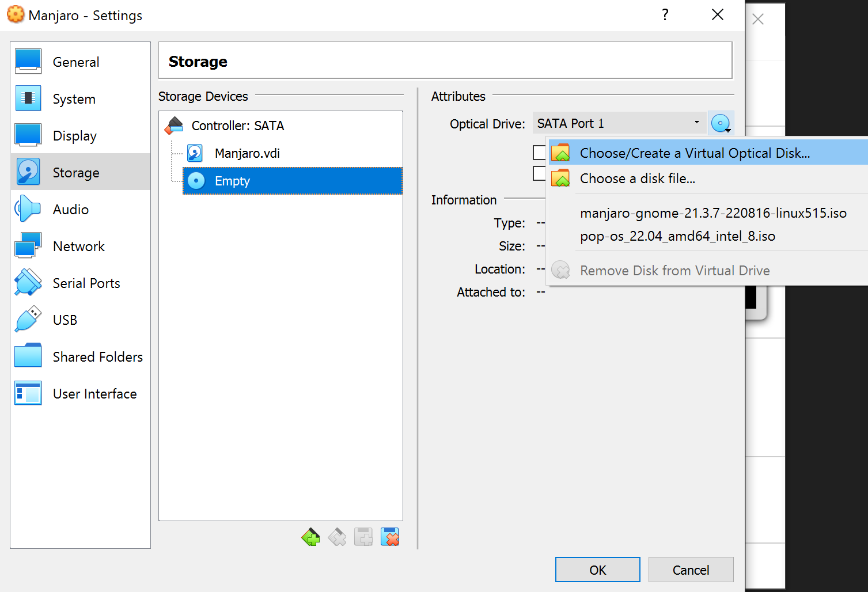Close the background window behind Settings
Screen dimensions: 868x592
[758, 19]
